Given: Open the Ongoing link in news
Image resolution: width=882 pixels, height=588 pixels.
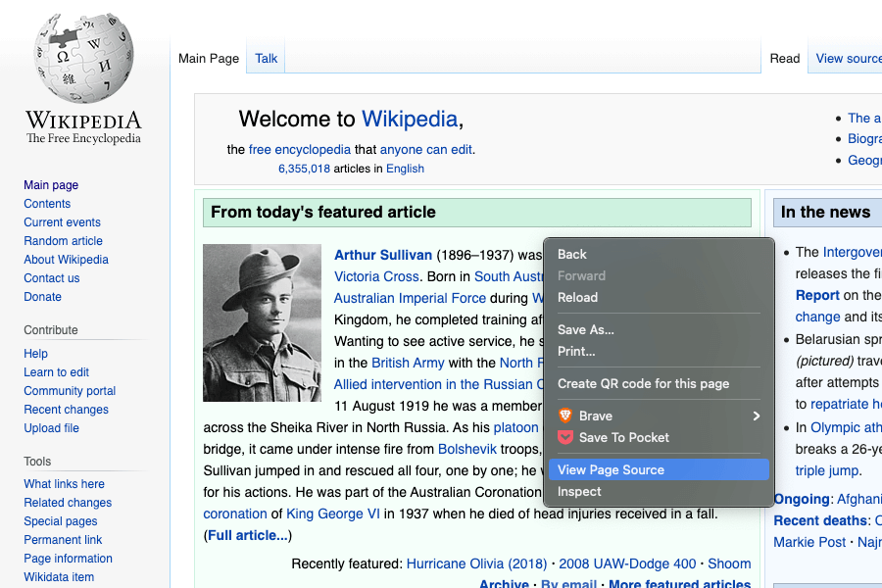Looking at the screenshot, I should (802, 499).
